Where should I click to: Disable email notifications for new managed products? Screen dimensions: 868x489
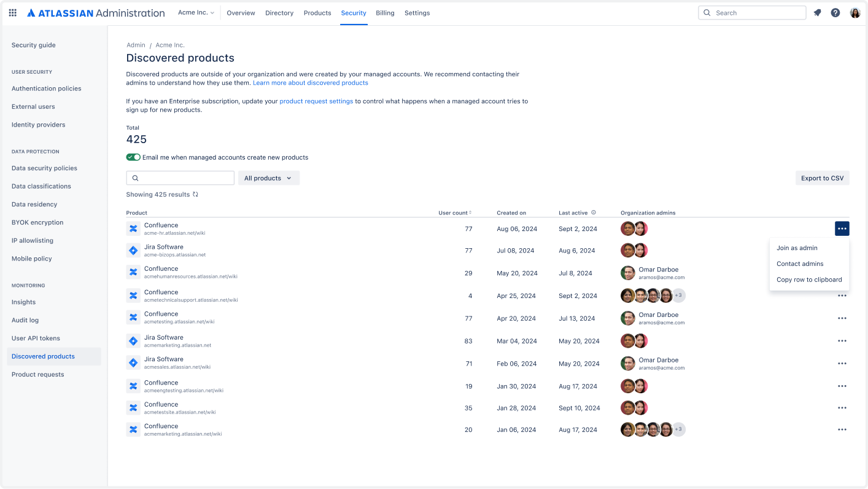tap(133, 157)
